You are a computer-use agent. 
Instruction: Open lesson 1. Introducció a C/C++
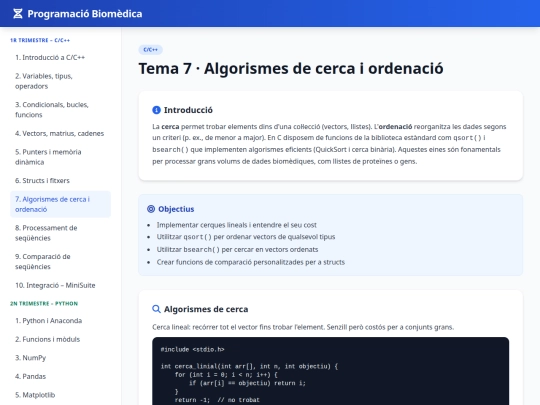[x=61, y=58]
